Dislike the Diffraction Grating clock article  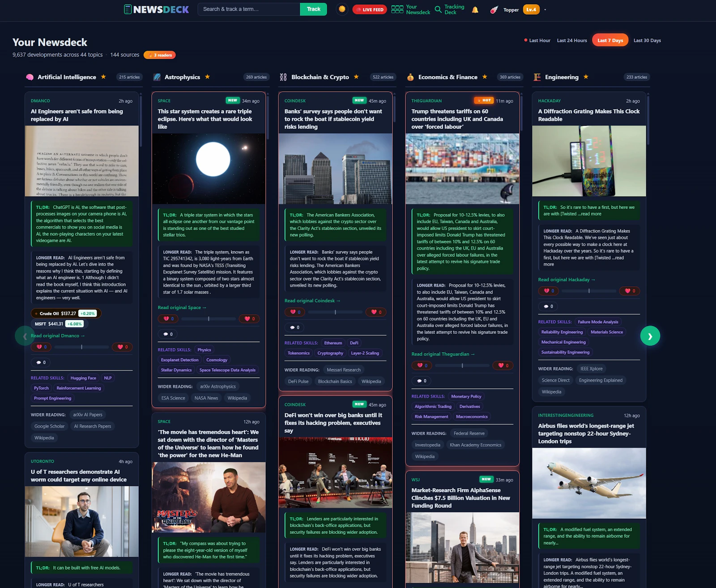pyautogui.click(x=549, y=291)
